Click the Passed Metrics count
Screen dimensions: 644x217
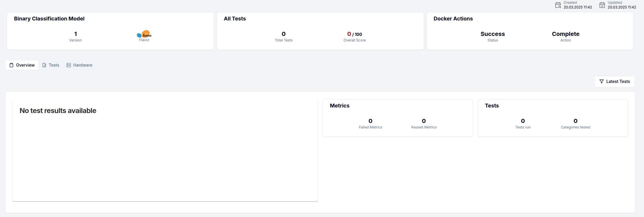pos(424,121)
